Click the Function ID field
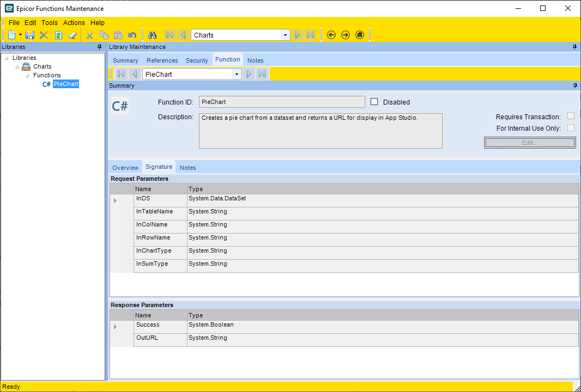This screenshot has width=581, height=392. tap(282, 102)
